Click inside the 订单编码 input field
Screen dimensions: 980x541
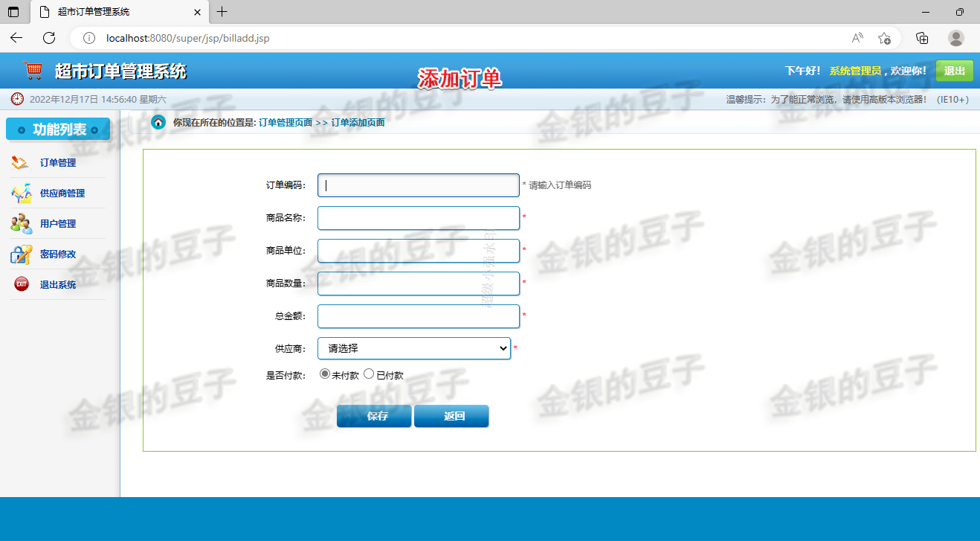(418, 185)
